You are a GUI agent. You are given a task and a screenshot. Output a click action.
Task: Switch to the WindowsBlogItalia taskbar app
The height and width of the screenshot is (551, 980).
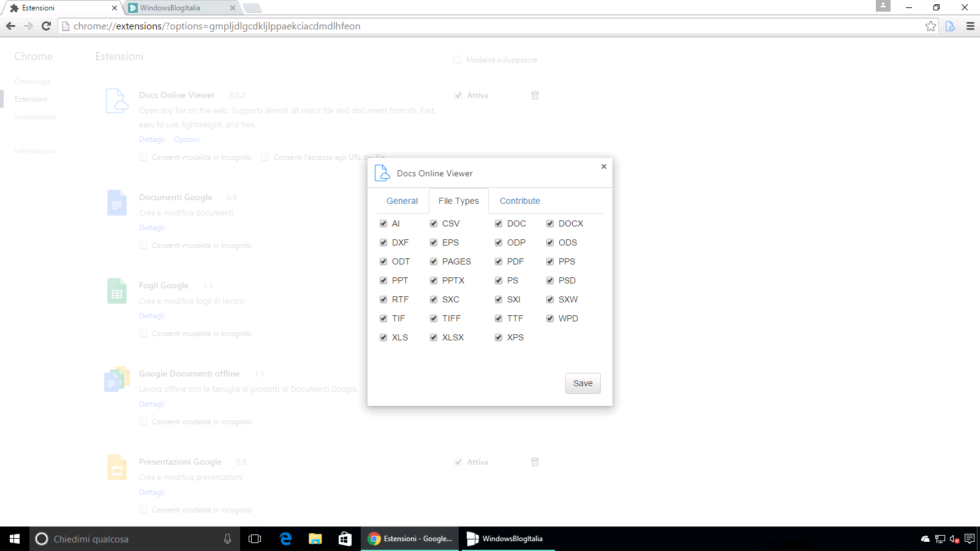[508, 539]
